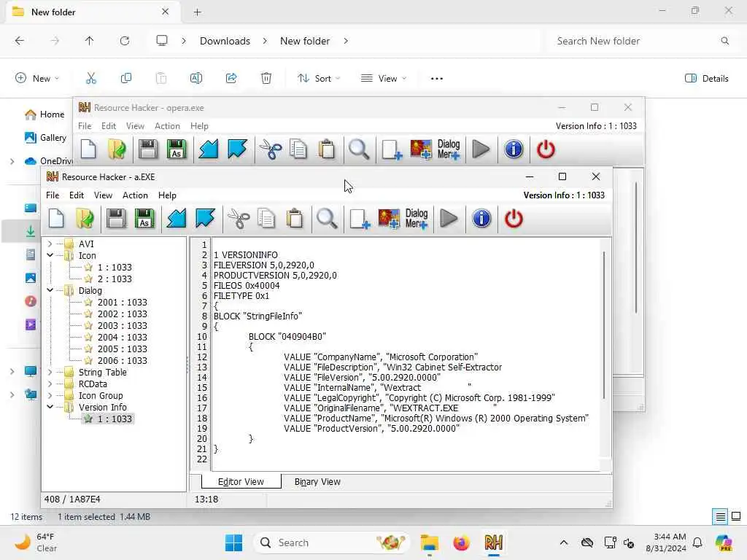Click New blank script icon in a.EXE window

(56, 219)
